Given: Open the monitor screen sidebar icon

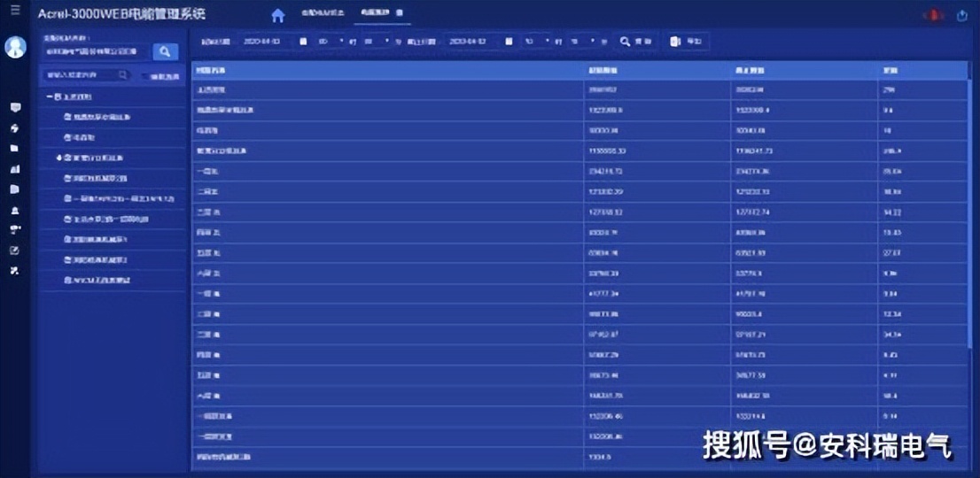Looking at the screenshot, I should 16,107.
